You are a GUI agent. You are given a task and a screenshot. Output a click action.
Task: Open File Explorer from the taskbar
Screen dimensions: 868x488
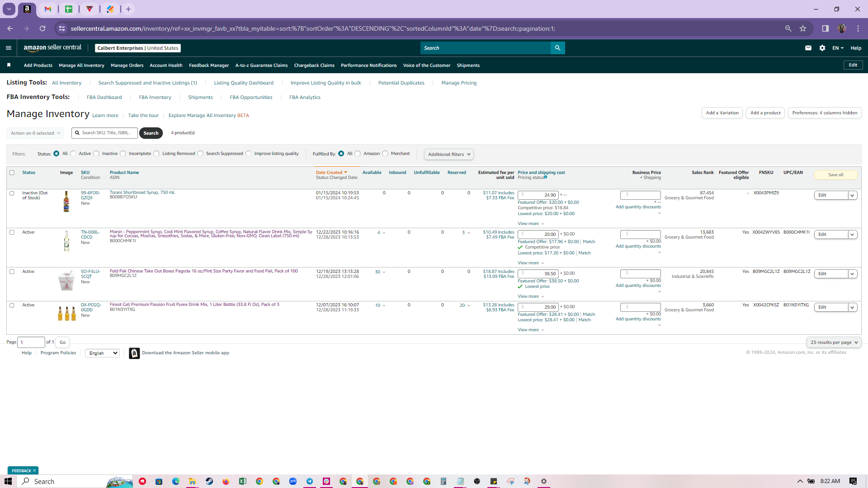tap(193, 481)
